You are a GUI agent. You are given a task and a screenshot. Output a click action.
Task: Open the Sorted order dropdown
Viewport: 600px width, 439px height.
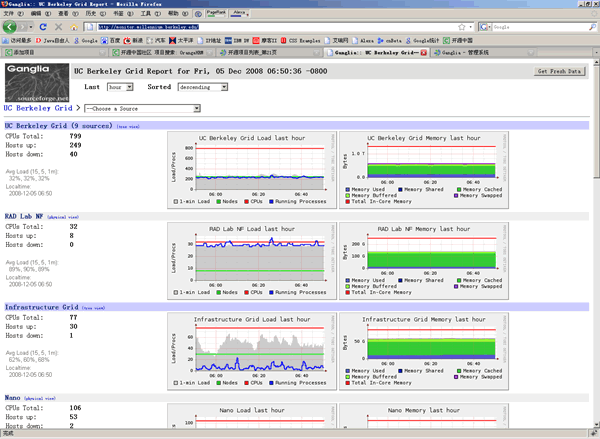coord(203,88)
